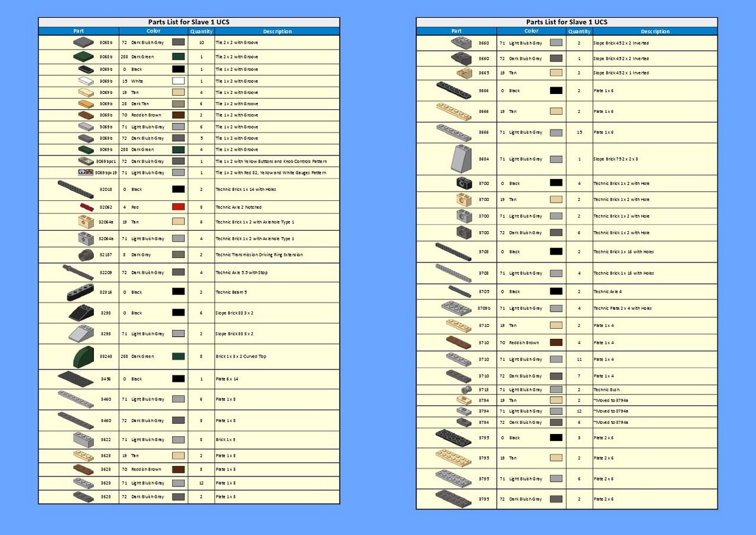Select 'Brick 1 x 3 x 2 Curved Top' description
This screenshot has height=535, width=756.
pyautogui.click(x=242, y=356)
